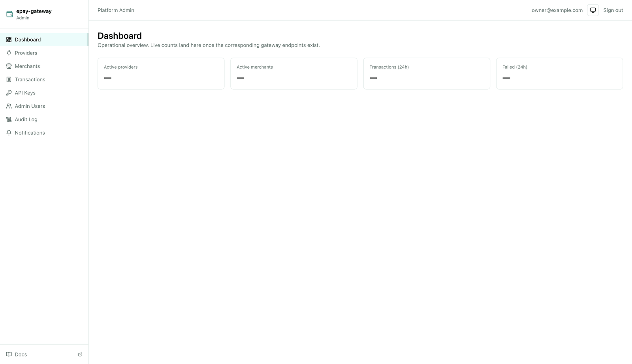This screenshot has height=364, width=632.
Task: Open the Providers page
Action: tap(44, 53)
